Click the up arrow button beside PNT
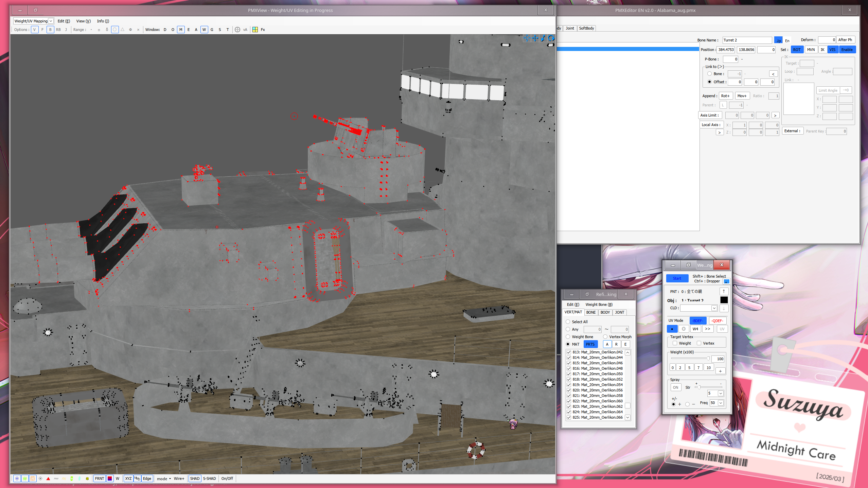Image resolution: width=868 pixels, height=488 pixels. pos(724,291)
